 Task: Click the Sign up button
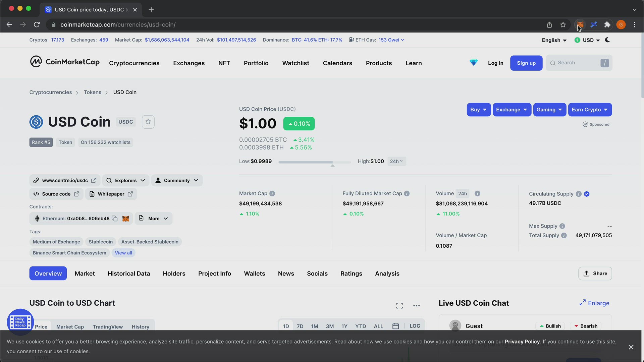526,63
